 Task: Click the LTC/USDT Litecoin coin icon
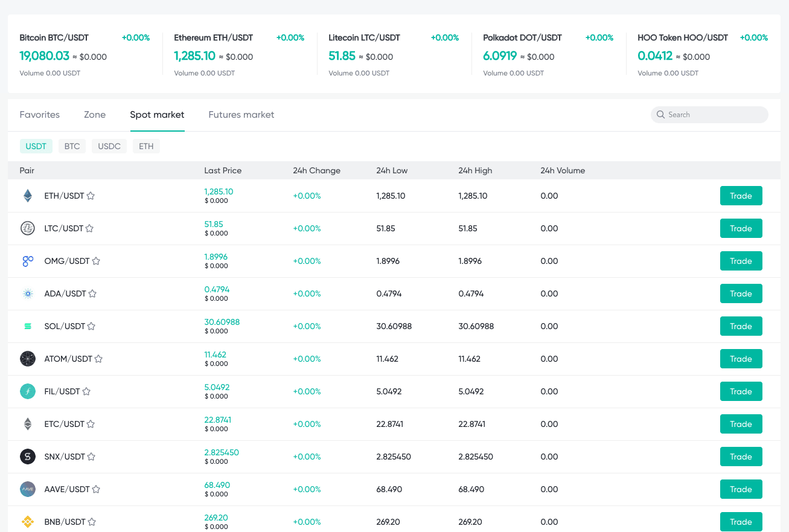pos(28,228)
